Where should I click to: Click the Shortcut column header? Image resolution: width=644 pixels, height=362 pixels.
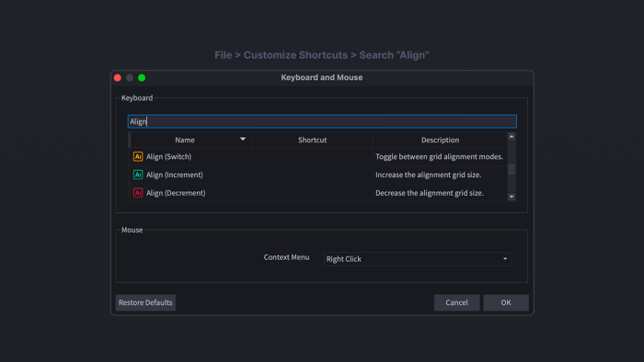click(312, 140)
